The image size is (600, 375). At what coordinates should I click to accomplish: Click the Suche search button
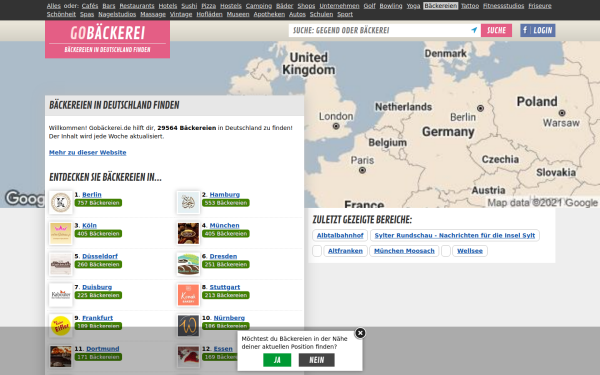pyautogui.click(x=496, y=30)
